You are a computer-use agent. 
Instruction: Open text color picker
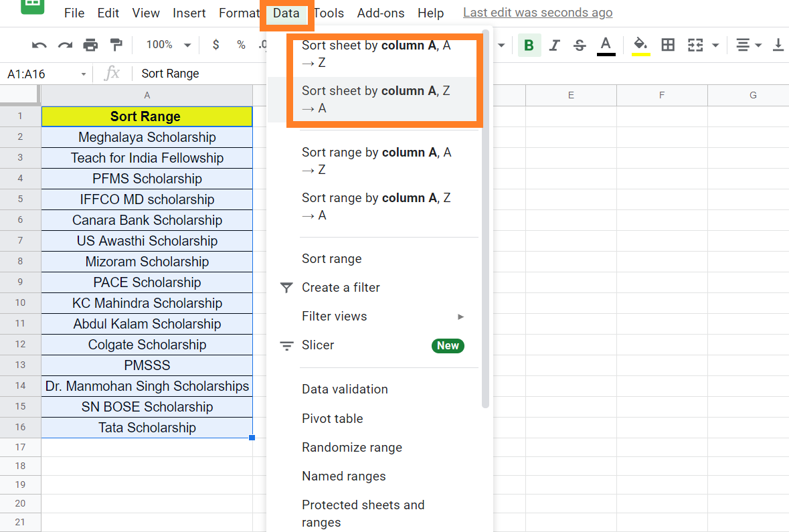click(606, 46)
